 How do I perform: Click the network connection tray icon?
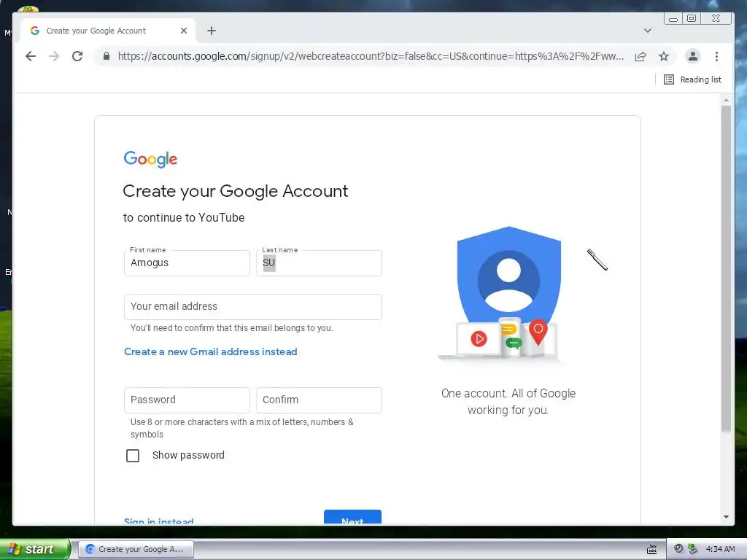[x=693, y=549]
